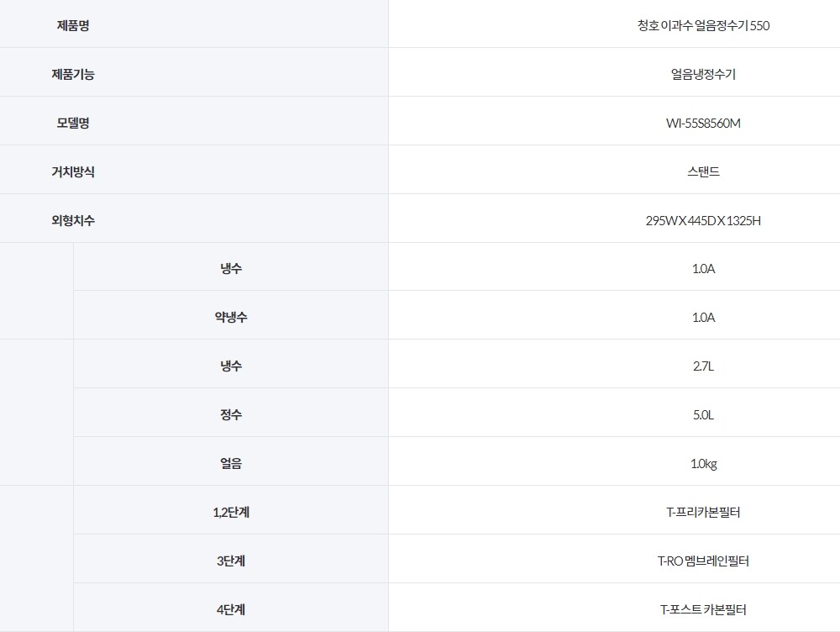
Task: Click the 거치방식 row label
Action: click(73, 171)
